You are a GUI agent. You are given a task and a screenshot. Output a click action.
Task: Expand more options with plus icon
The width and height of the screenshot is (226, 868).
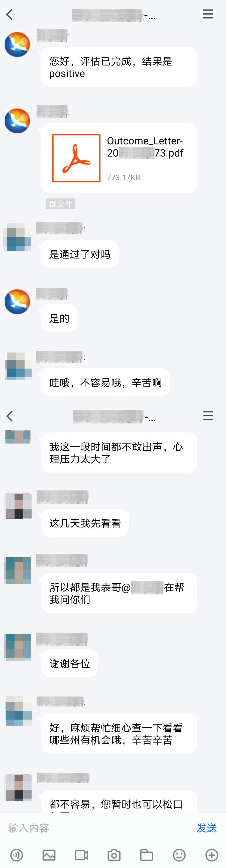[x=211, y=854]
